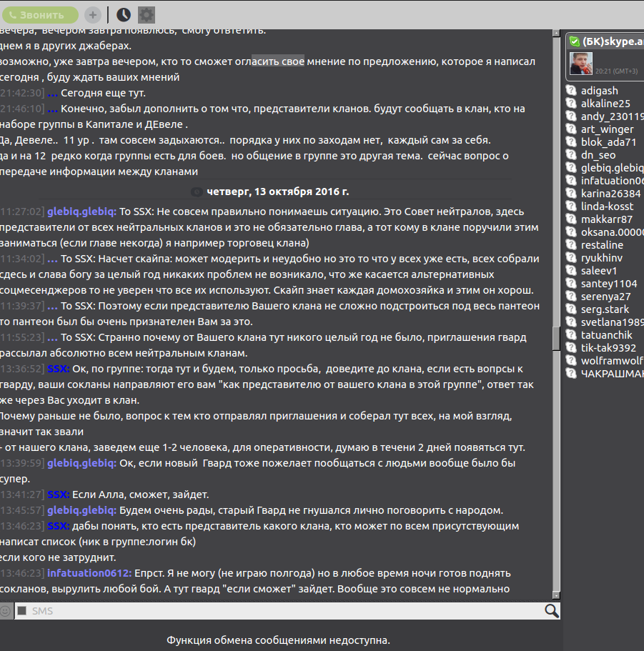Screen dimensions: 644x651
Task: Click timestamp 11:55:23 message
Action: [x=21, y=337]
